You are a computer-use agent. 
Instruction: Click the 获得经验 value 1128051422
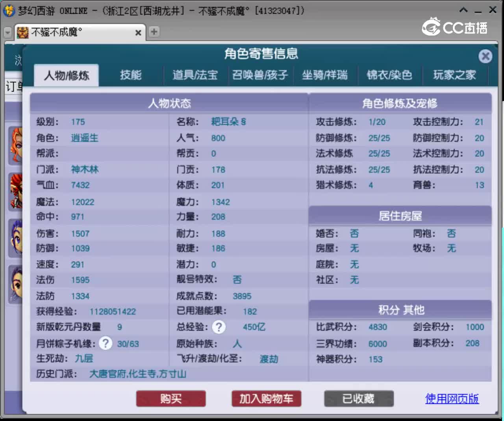[x=113, y=311]
